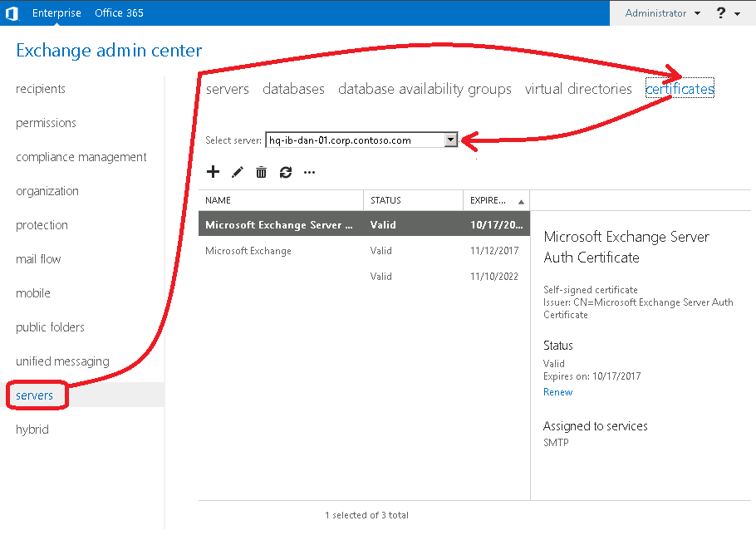Open the databases tab
The height and width of the screenshot is (540, 756).
(x=293, y=89)
